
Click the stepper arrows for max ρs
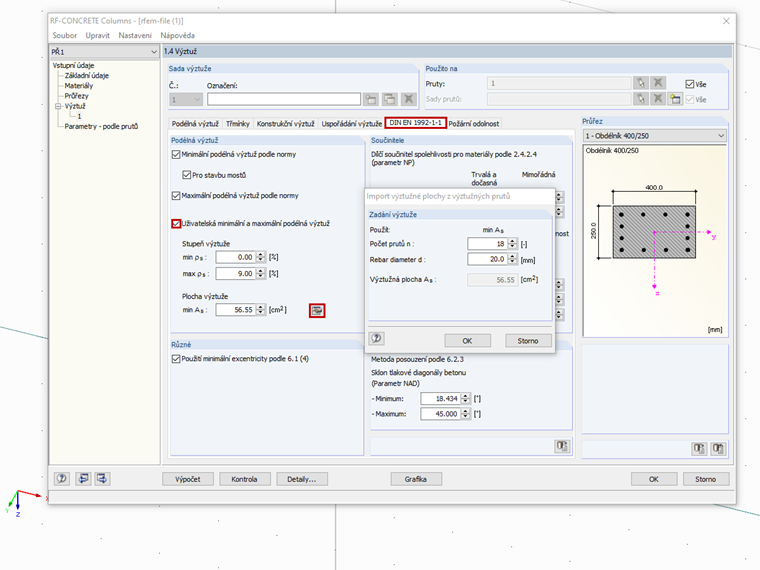261,274
